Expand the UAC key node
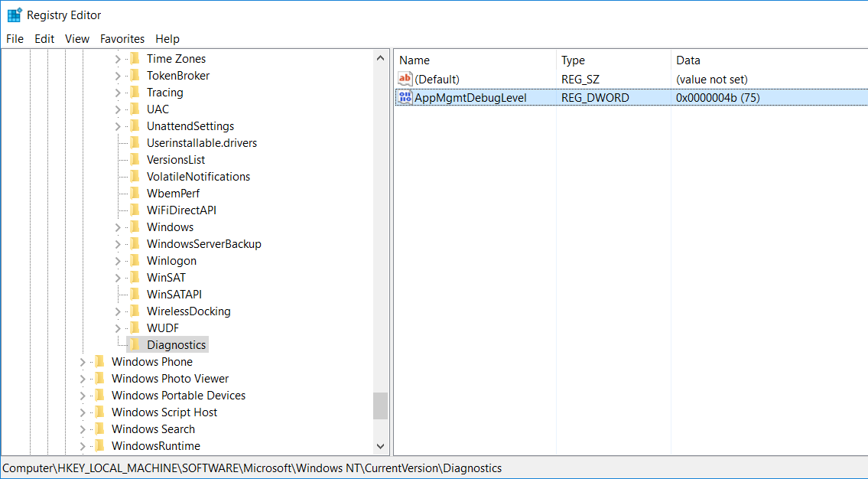Viewport: 868px width, 479px height. tap(118, 109)
